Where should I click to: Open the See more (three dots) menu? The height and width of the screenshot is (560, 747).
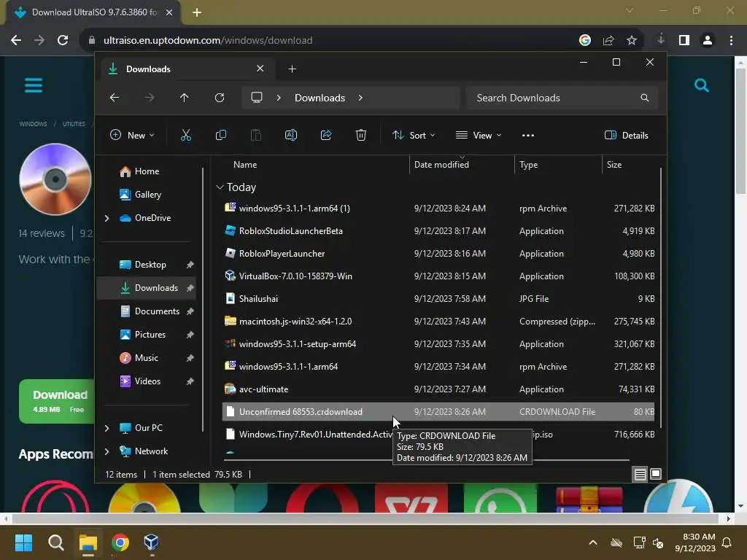(x=528, y=135)
